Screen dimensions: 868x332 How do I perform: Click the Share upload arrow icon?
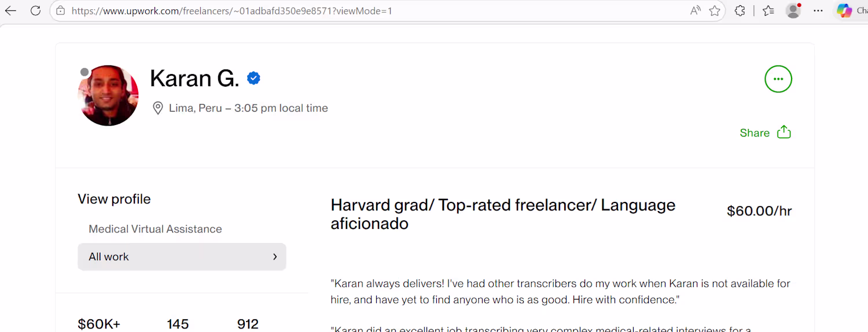[x=784, y=132]
